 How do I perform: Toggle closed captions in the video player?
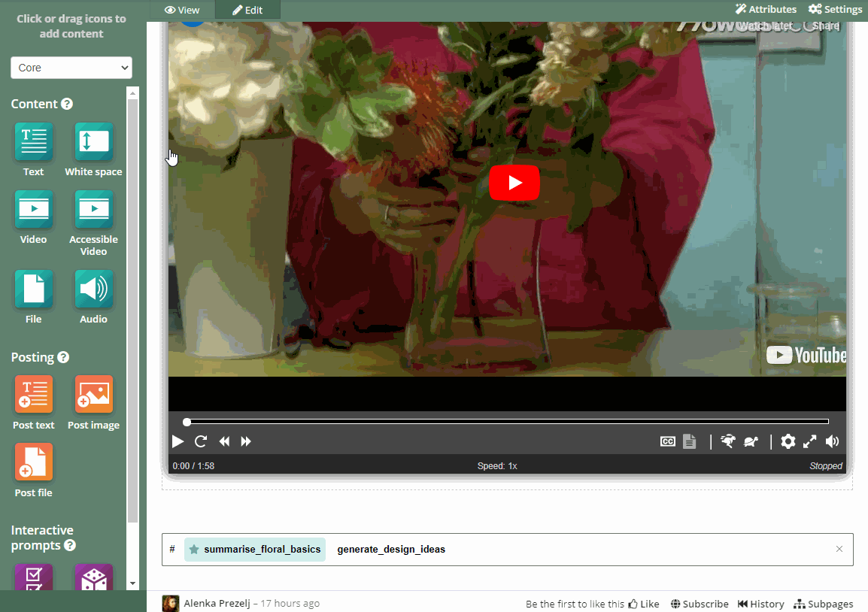667,441
